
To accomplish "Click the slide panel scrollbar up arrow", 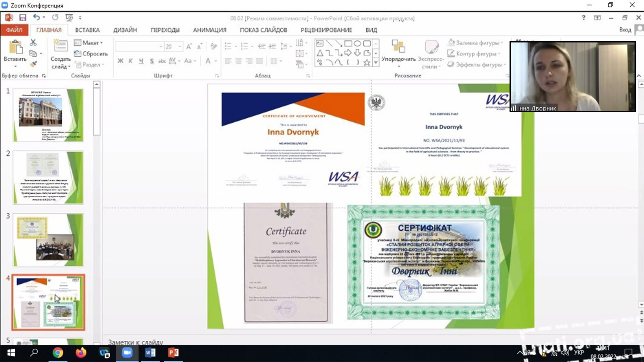I will tap(97, 84).
